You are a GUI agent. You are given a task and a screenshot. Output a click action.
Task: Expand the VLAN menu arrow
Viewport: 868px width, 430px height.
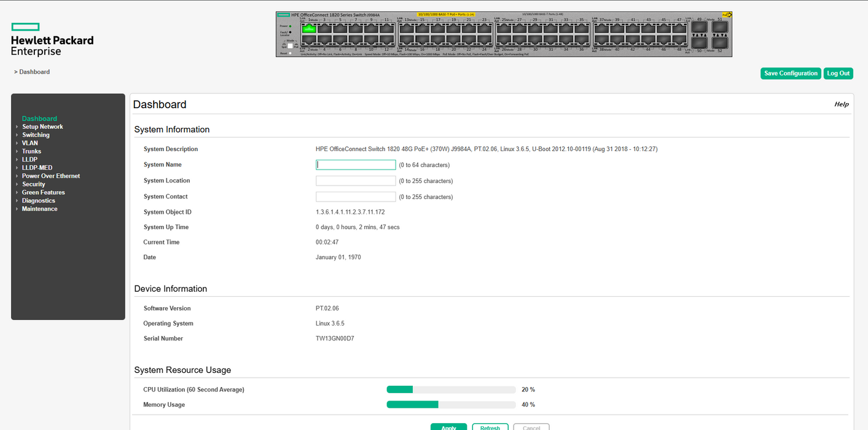(x=17, y=143)
